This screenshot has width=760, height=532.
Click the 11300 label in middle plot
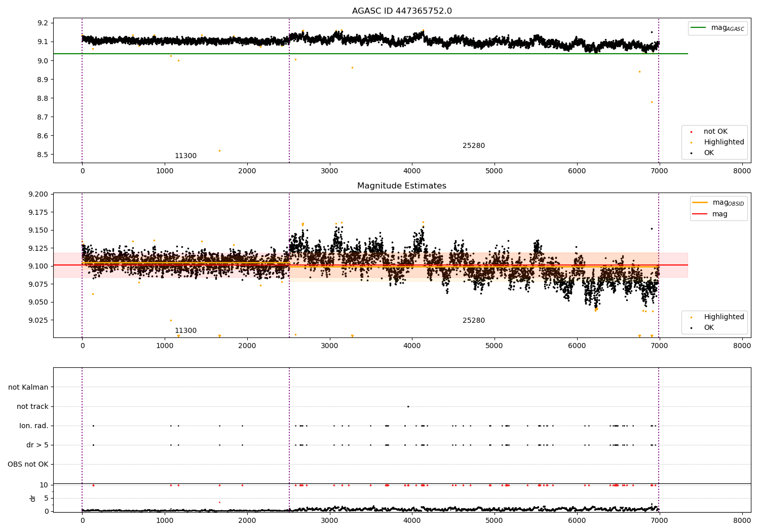[185, 331]
